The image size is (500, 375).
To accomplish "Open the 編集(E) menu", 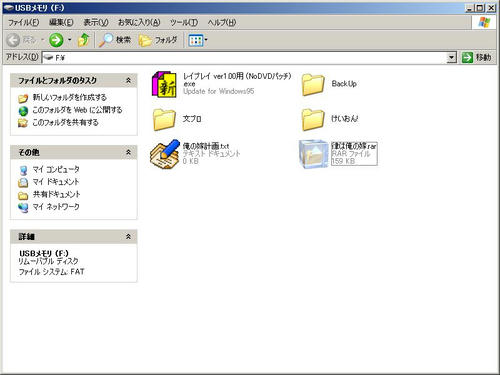I will (61, 22).
